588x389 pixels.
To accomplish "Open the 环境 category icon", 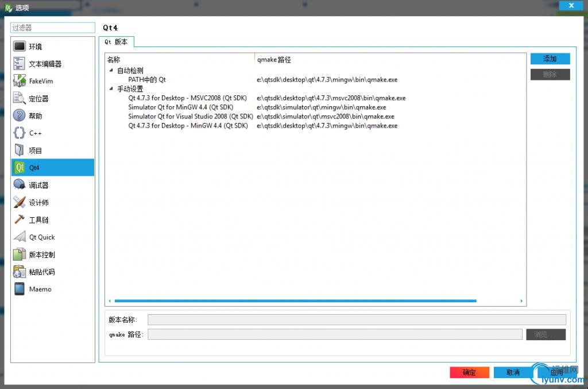I will point(19,46).
